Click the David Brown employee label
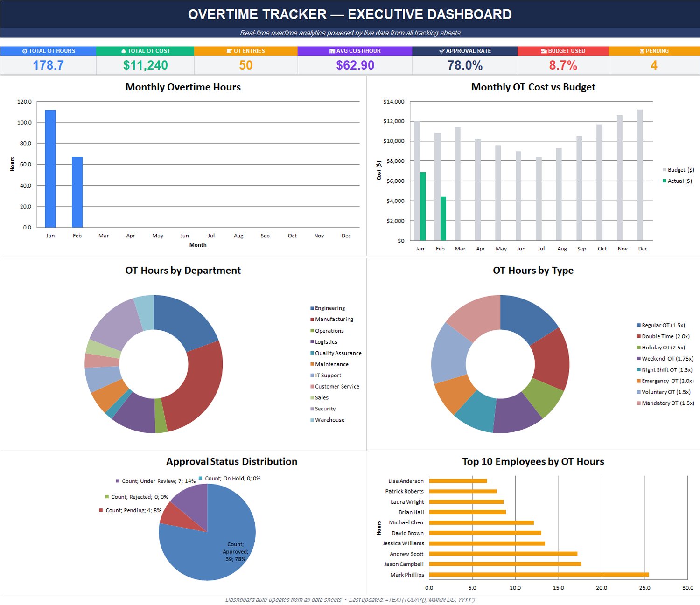The image size is (700, 605). (x=407, y=533)
